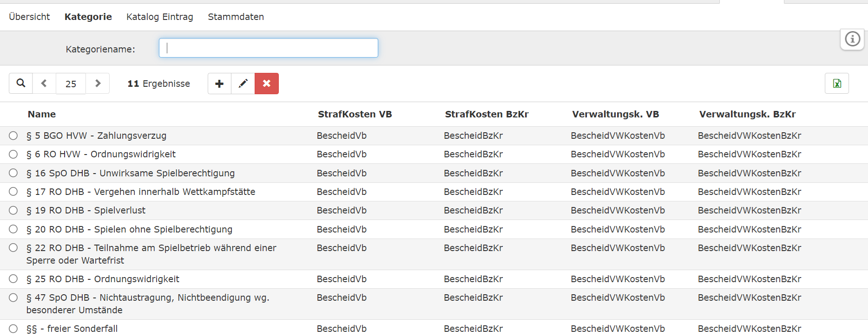This screenshot has width=868, height=336.
Task: Sort by the Name column header
Action: pyautogui.click(x=42, y=114)
